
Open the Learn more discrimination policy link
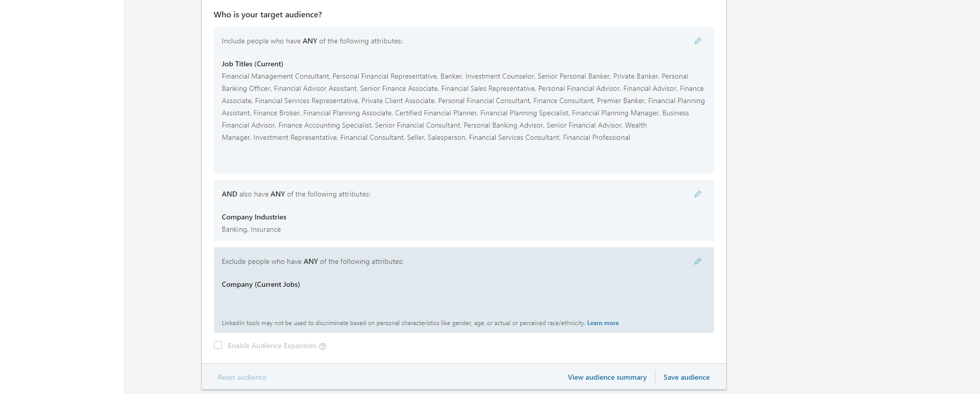point(602,323)
